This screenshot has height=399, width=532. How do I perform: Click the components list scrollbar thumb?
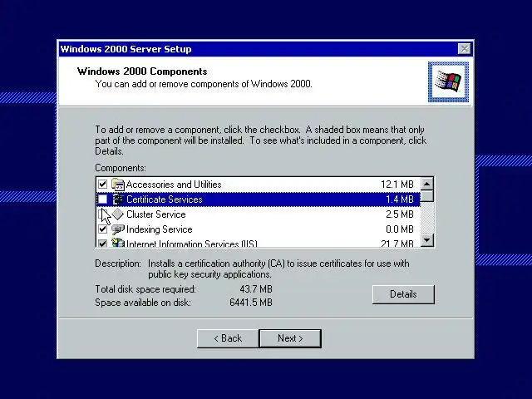point(426,196)
